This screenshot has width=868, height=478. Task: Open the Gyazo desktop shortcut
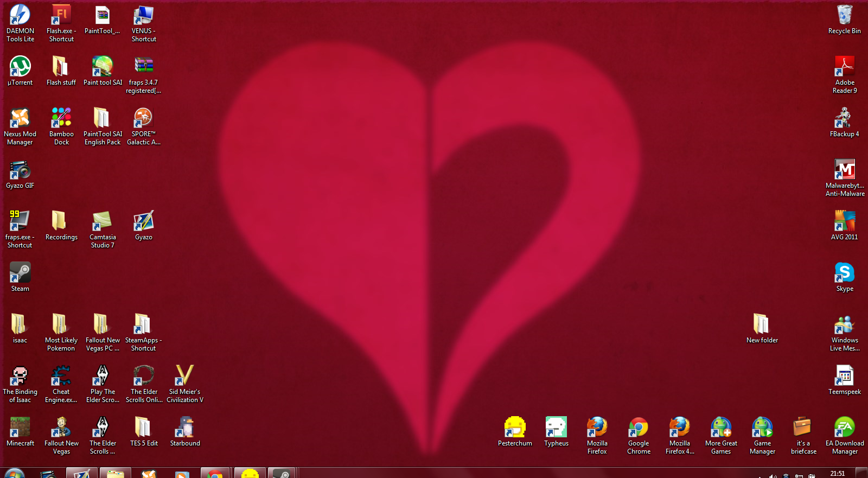[x=144, y=226]
